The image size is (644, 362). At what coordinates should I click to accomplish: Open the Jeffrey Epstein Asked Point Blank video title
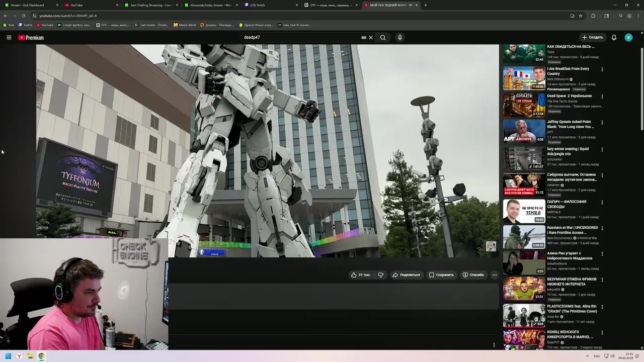point(571,124)
